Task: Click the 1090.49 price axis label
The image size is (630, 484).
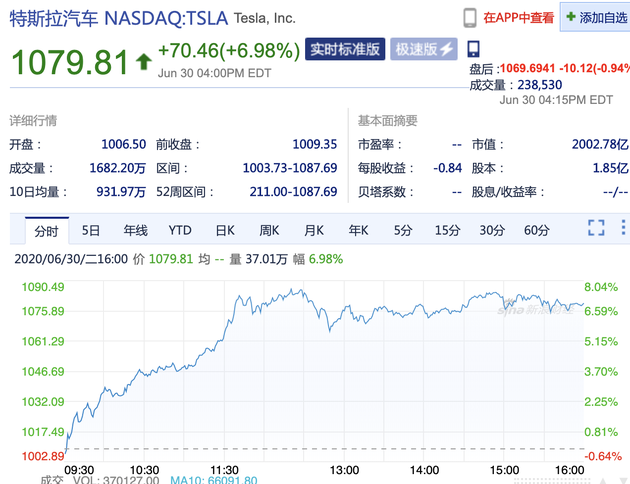Action: pyautogui.click(x=43, y=287)
